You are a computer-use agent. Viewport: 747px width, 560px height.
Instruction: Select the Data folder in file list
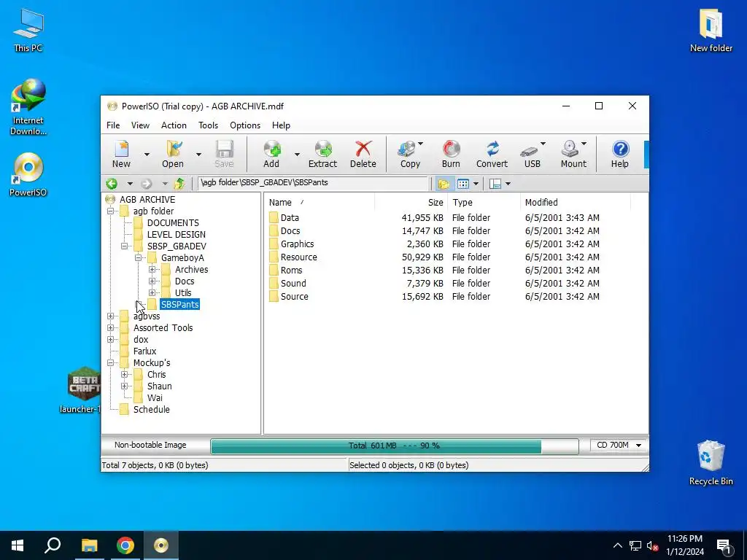click(290, 217)
